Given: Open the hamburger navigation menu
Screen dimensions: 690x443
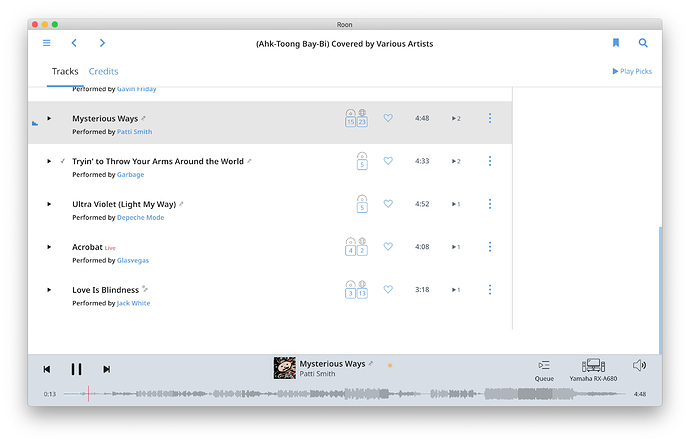Looking at the screenshot, I should coord(46,43).
